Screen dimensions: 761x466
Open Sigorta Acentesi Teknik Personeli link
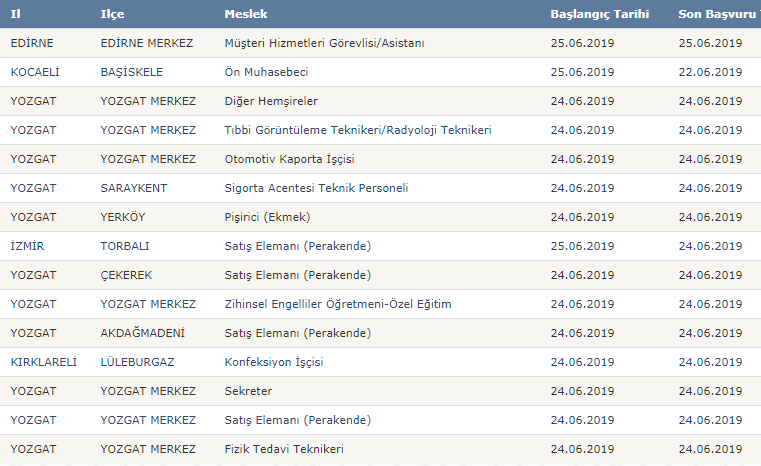(x=316, y=188)
